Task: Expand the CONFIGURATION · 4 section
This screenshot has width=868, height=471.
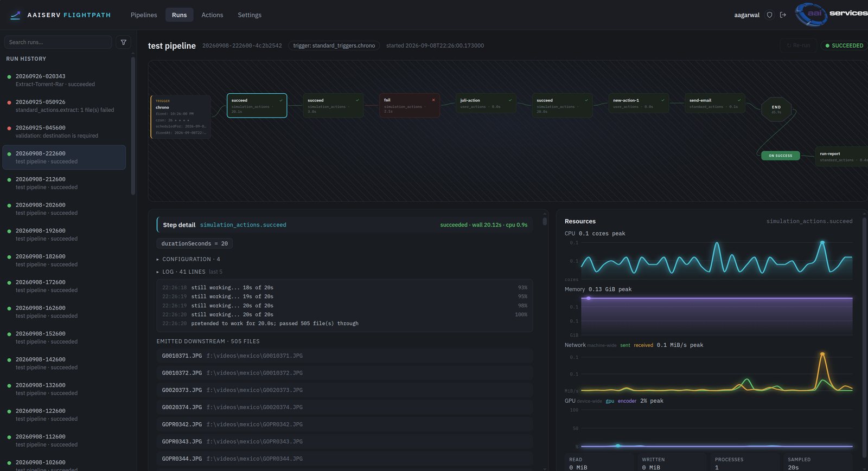Action: pos(188,259)
